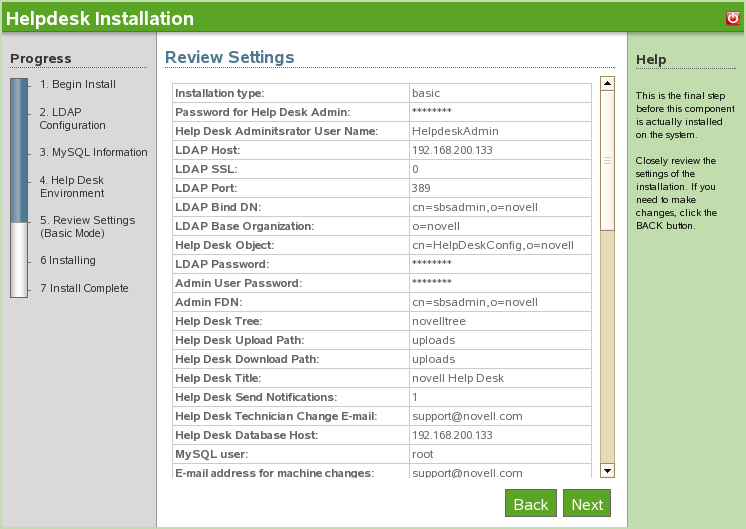Click the Next button
This screenshot has height=529, width=746.
pos(587,504)
